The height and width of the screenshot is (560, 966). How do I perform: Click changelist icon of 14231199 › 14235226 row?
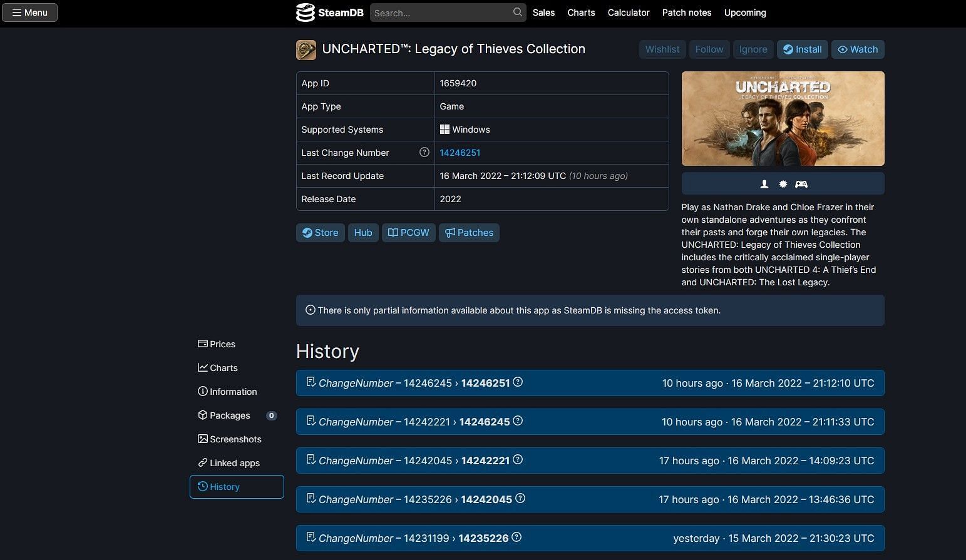(x=311, y=537)
